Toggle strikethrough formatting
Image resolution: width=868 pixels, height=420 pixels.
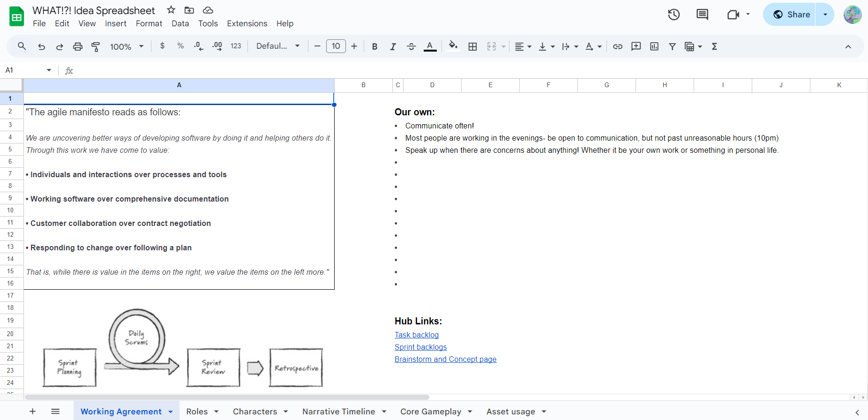[411, 46]
